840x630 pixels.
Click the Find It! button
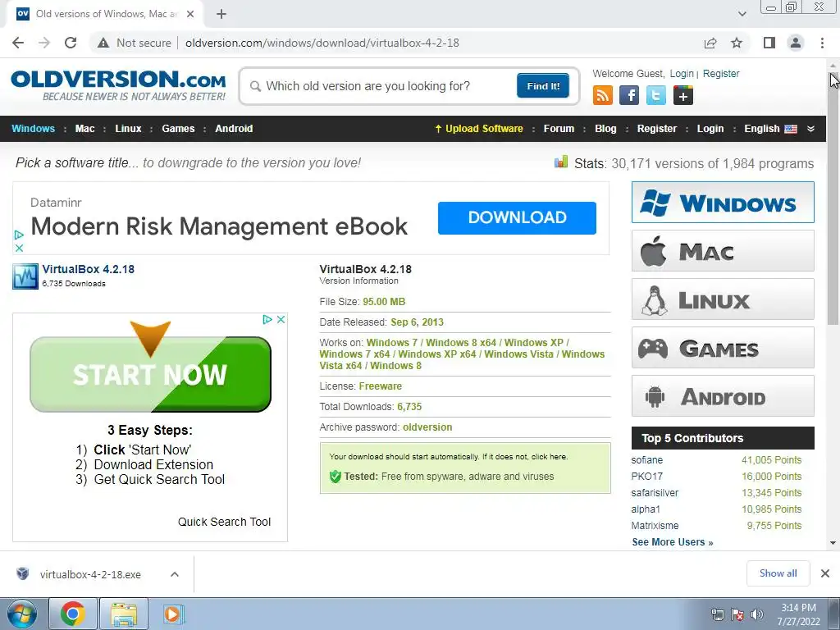(543, 85)
